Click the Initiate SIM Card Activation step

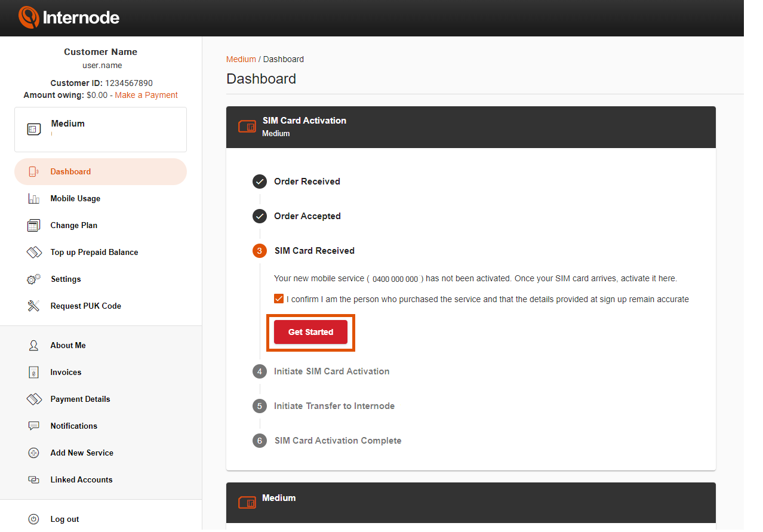tap(331, 371)
